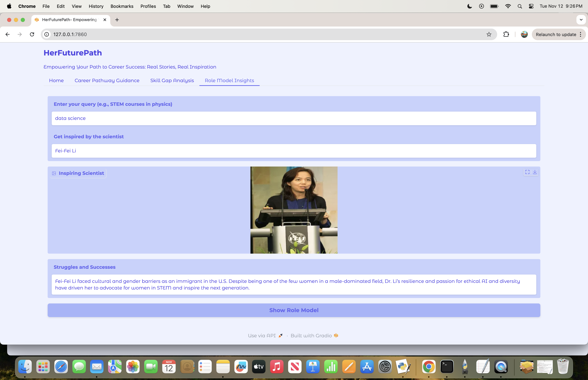This screenshot has height=380, width=588.
Task: Open the Chrome extensions puzzle icon
Action: (x=506, y=34)
